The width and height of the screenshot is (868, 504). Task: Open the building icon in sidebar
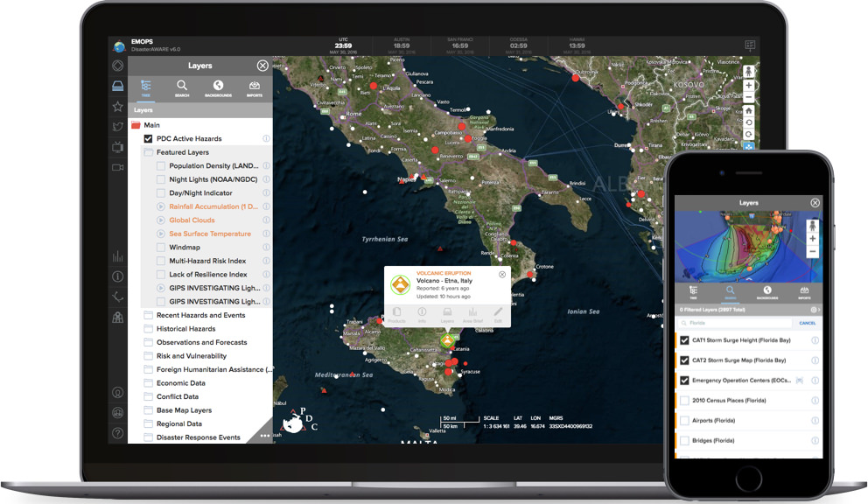pyautogui.click(x=118, y=318)
